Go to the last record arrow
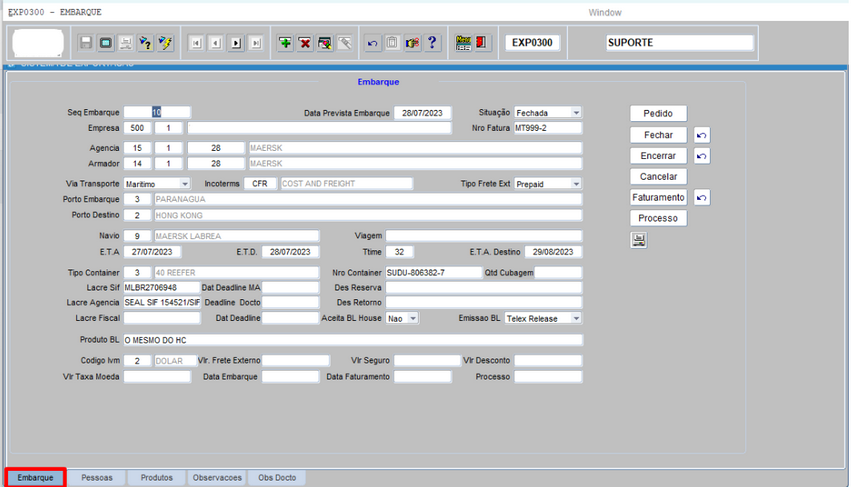 coord(256,43)
